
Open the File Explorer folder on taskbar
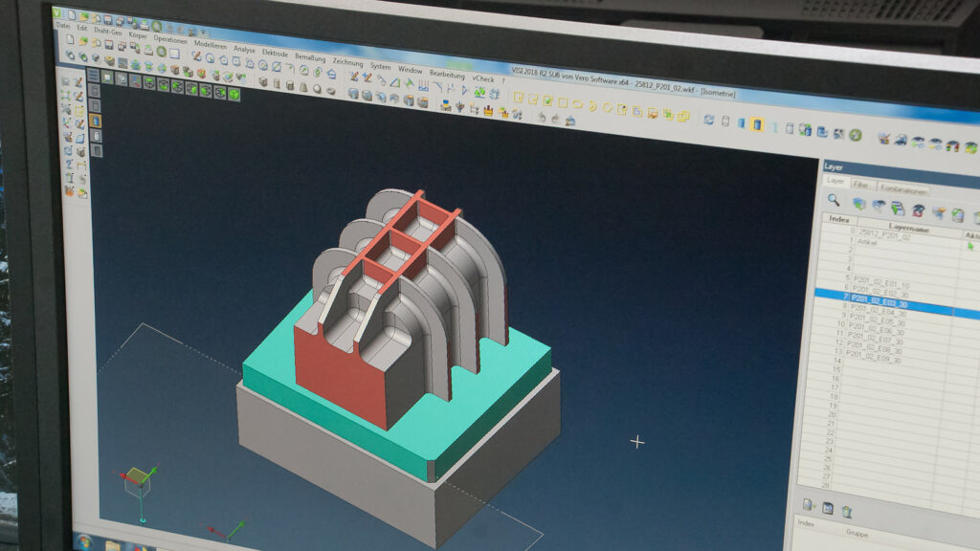(x=113, y=545)
